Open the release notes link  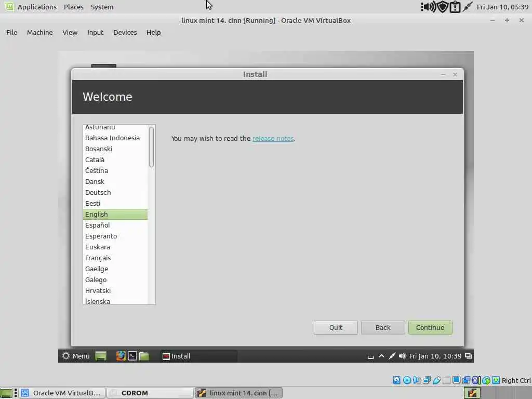(273, 138)
